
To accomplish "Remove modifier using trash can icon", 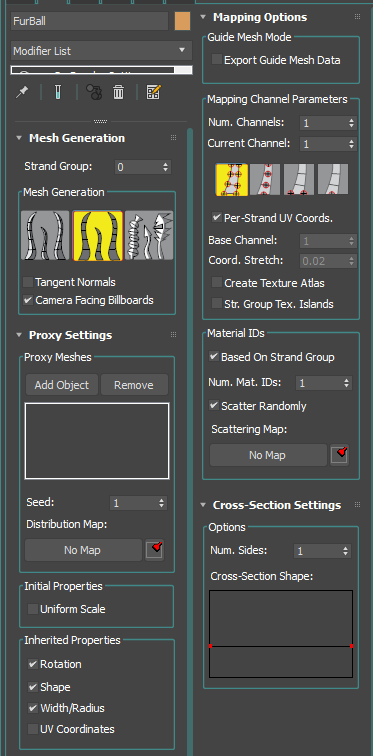I will [x=118, y=92].
